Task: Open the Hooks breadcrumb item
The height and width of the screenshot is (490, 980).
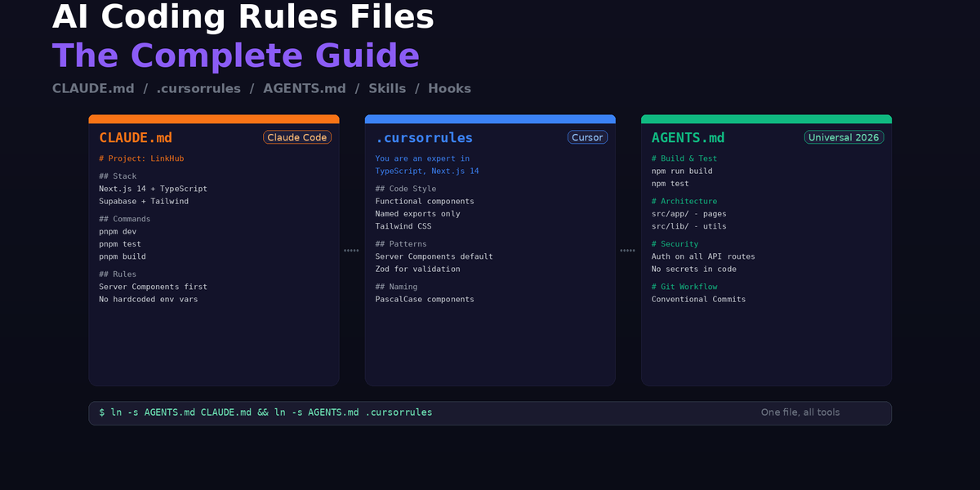Action: click(450, 88)
